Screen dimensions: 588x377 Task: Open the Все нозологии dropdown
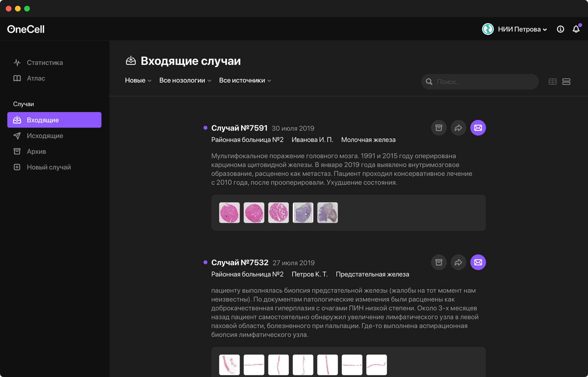(185, 80)
